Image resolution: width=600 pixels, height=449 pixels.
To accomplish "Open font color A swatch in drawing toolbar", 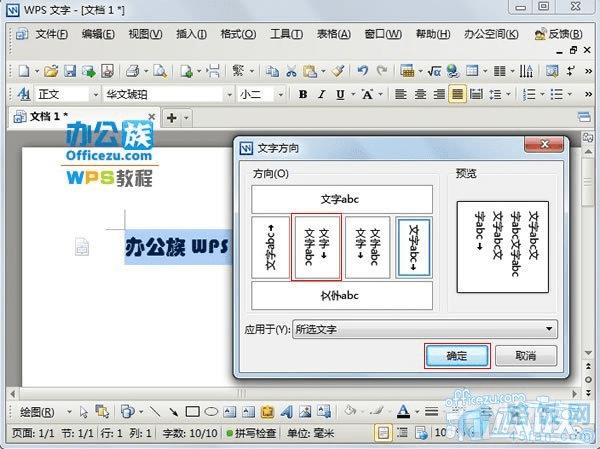I will click(x=403, y=412).
